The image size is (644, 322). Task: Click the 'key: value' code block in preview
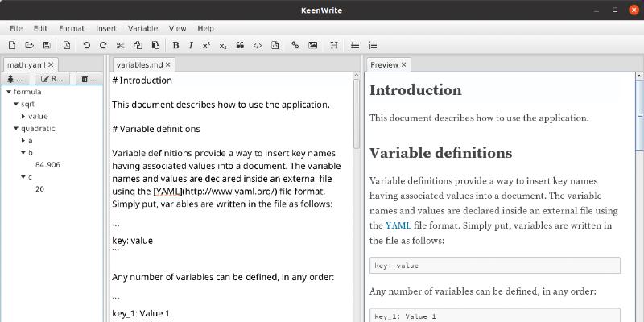click(495, 266)
